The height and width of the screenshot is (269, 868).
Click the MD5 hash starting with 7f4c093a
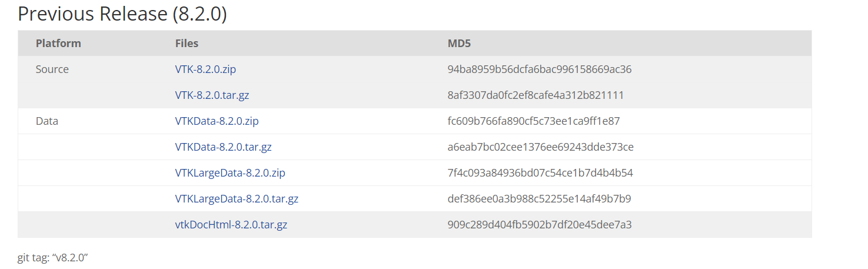pyautogui.click(x=540, y=173)
